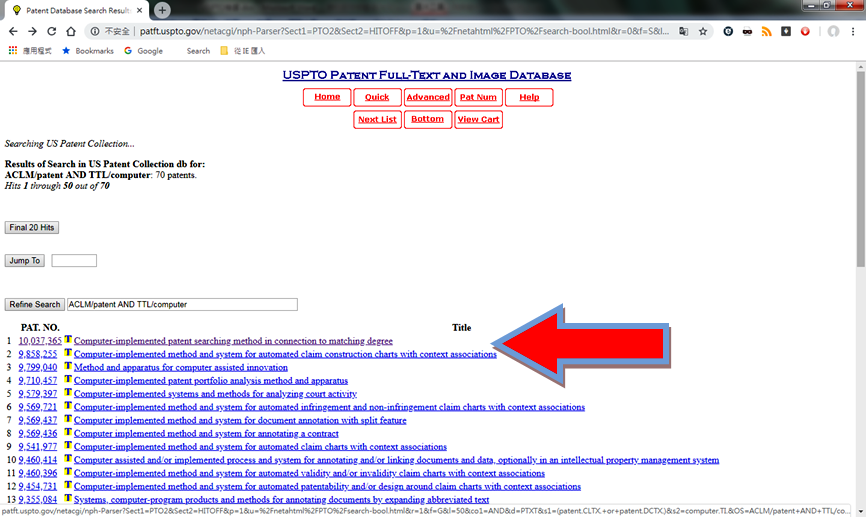Click the Final 20 Hits button
Viewport: 866px width, 517px height.
31,228
